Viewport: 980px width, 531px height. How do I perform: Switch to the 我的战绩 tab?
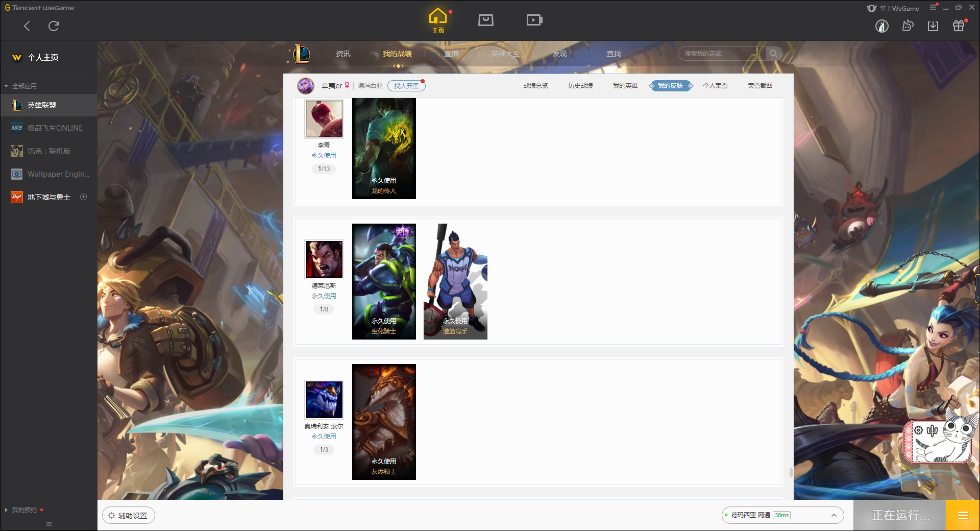pyautogui.click(x=397, y=54)
